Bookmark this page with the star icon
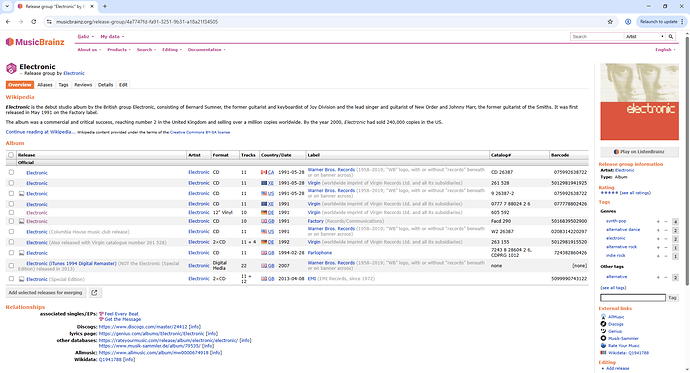Screen dimensions: 690x373 coord(610,22)
